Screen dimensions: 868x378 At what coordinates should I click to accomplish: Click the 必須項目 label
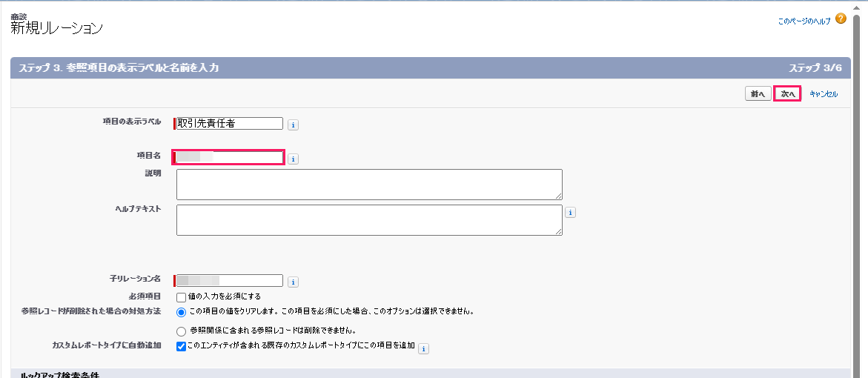147,296
